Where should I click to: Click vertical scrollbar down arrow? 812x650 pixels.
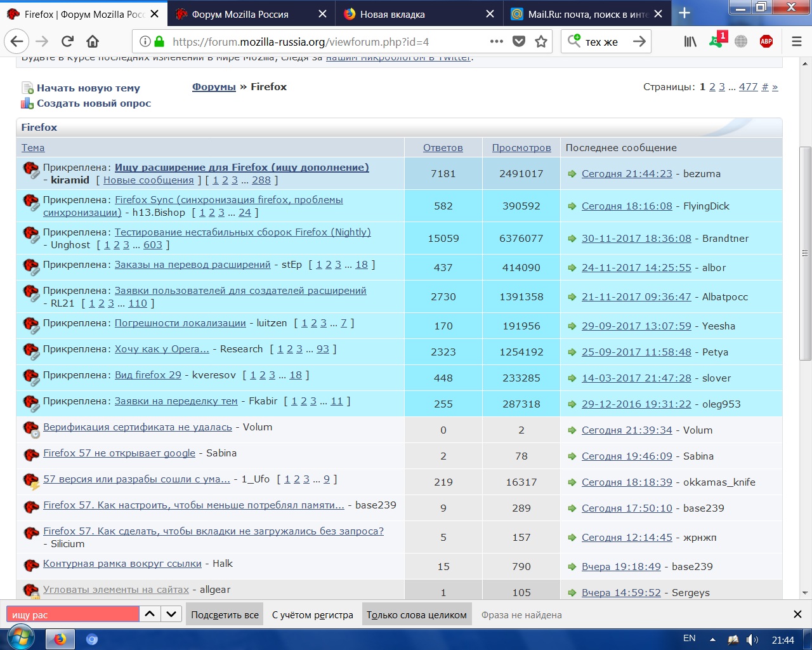pos(805,593)
